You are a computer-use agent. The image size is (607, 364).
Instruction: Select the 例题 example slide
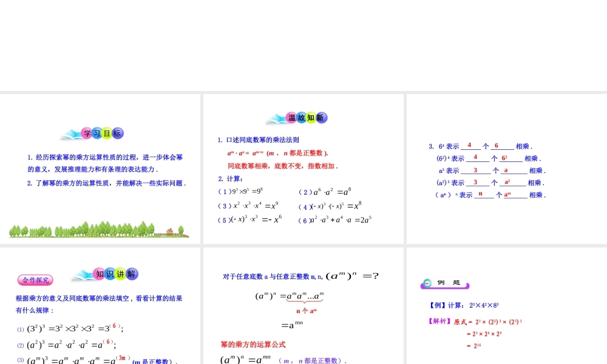tap(507, 303)
